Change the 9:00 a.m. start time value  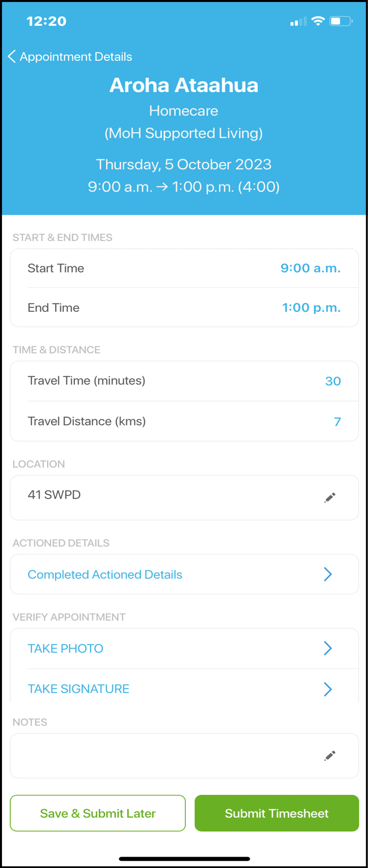tap(311, 268)
